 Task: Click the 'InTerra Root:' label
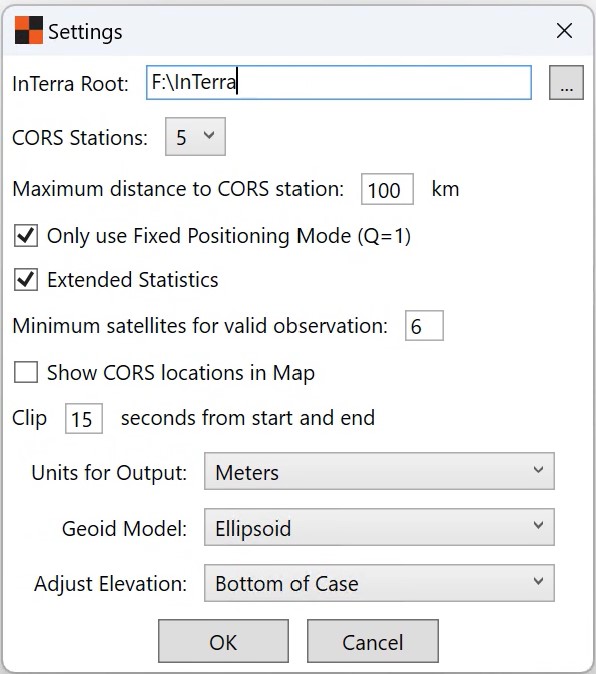pyautogui.click(x=70, y=83)
